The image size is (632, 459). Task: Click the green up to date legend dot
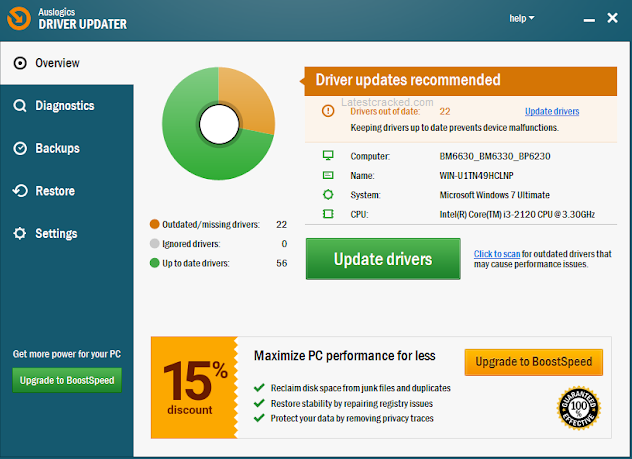pyautogui.click(x=154, y=263)
